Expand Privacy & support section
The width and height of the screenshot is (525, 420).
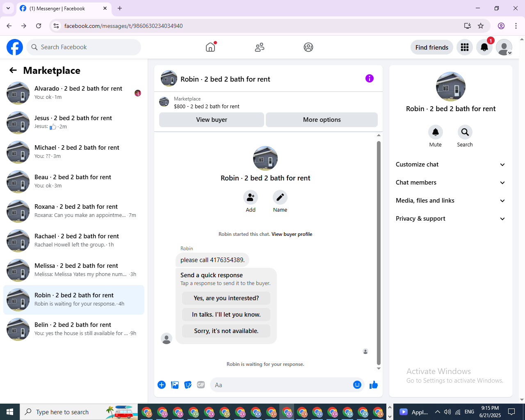pos(451,219)
